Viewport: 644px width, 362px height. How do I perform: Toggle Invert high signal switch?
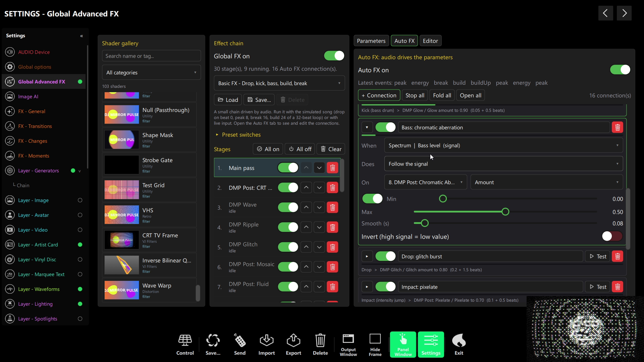[612, 236]
